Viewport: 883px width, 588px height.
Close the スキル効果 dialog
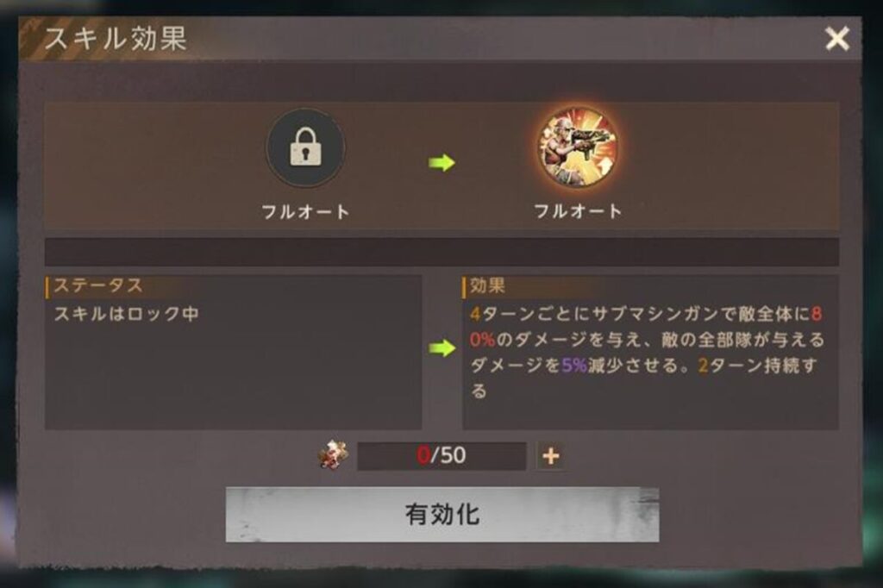pyautogui.click(x=837, y=39)
